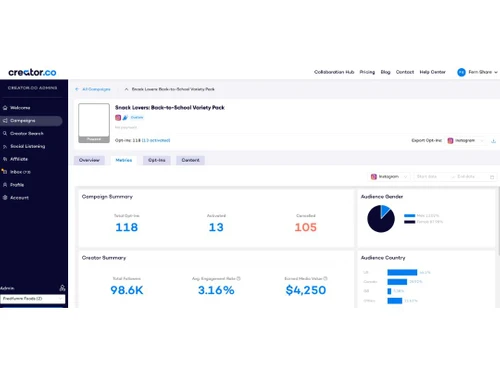Click the Affiliate icon in sidebar
Screen dimensions: 500x375
coord(5,159)
